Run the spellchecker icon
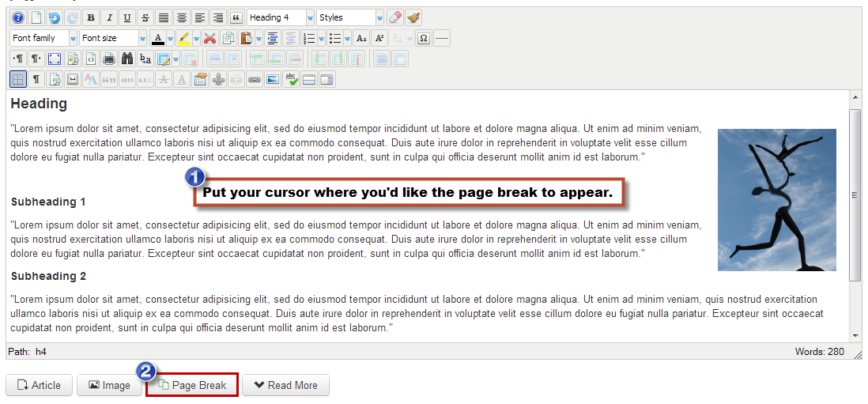Screen dimensions: 868x404 (291, 80)
